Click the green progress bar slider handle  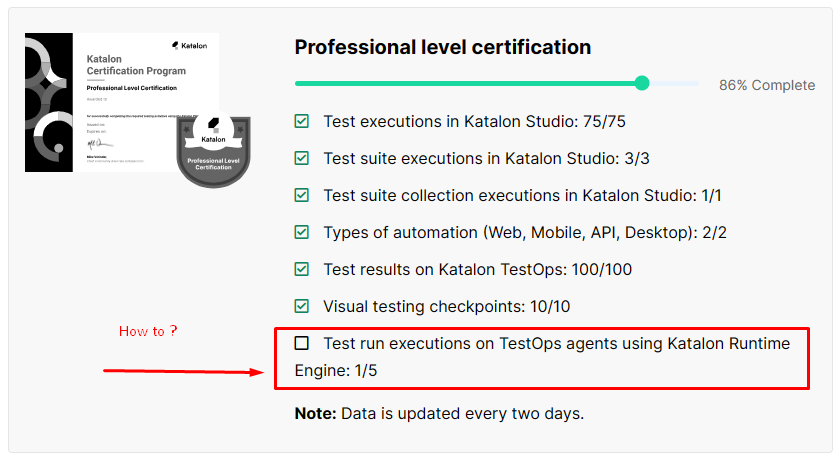[x=642, y=83]
